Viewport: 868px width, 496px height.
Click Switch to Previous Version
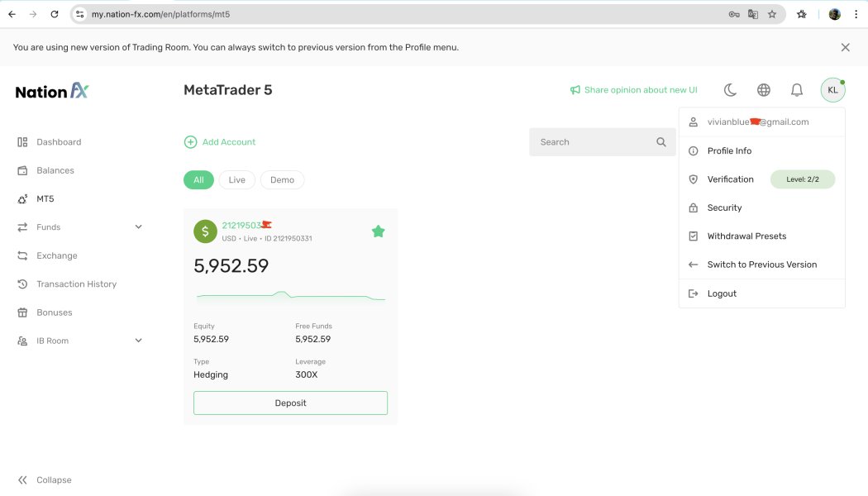[761, 265]
